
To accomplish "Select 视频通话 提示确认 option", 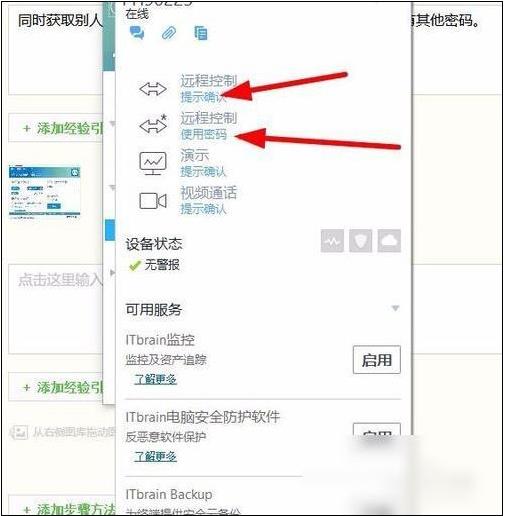I will coord(209,201).
